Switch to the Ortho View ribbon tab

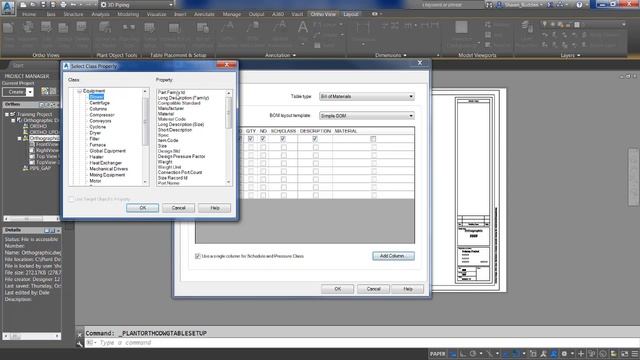point(323,14)
